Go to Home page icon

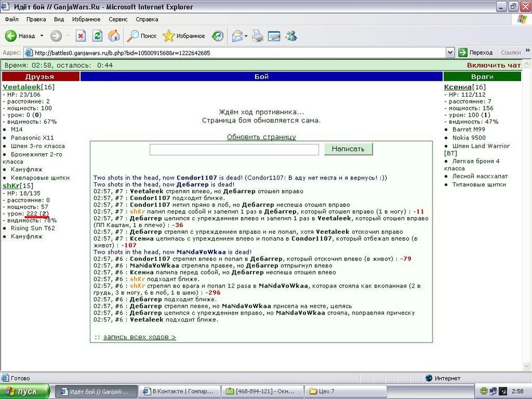[x=114, y=35]
